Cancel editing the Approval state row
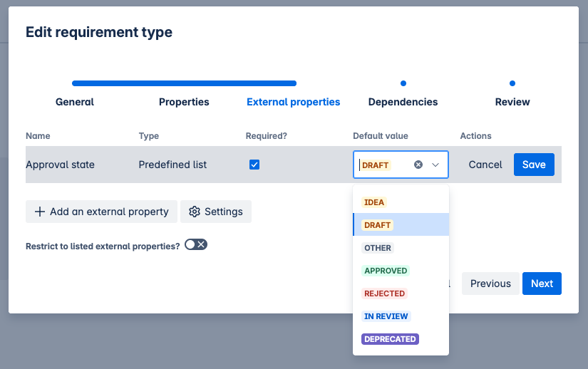The image size is (588, 369). (485, 165)
